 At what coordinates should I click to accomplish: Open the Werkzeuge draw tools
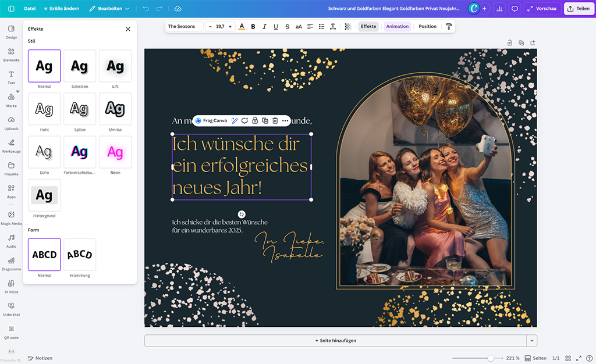[12, 146]
